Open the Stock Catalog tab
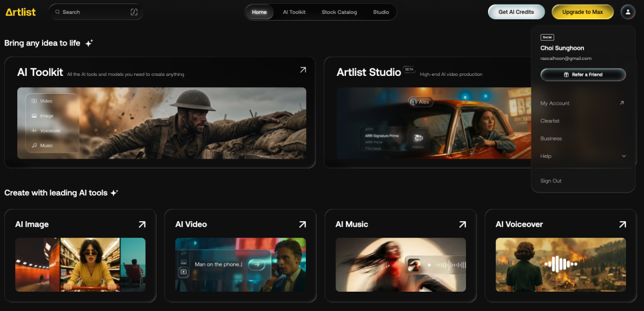644x311 pixels. point(339,12)
